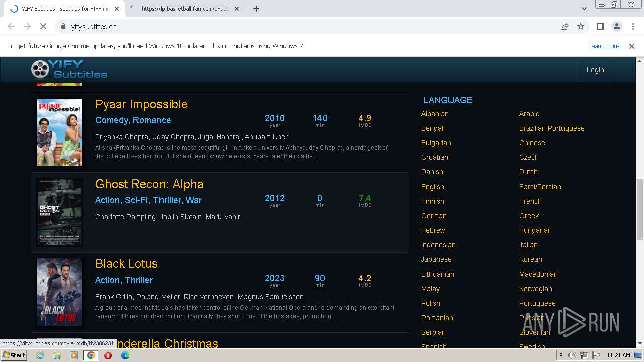Select the Malay language
Screen dimensions: 644x362
point(430,289)
